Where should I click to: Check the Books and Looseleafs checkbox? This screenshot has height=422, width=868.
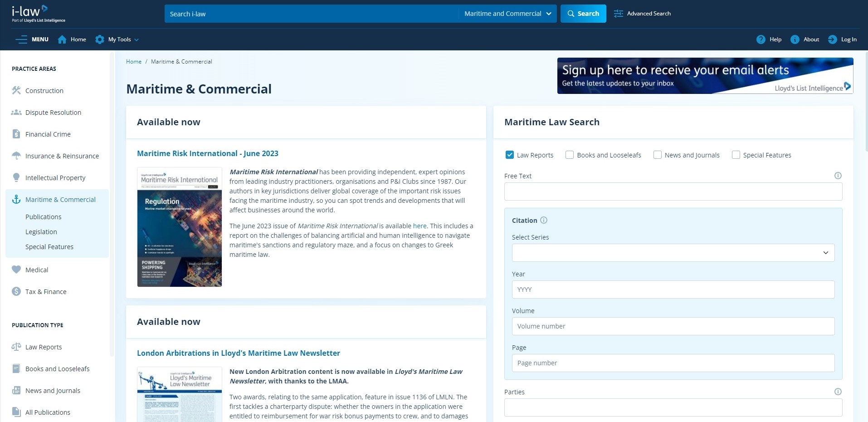570,155
